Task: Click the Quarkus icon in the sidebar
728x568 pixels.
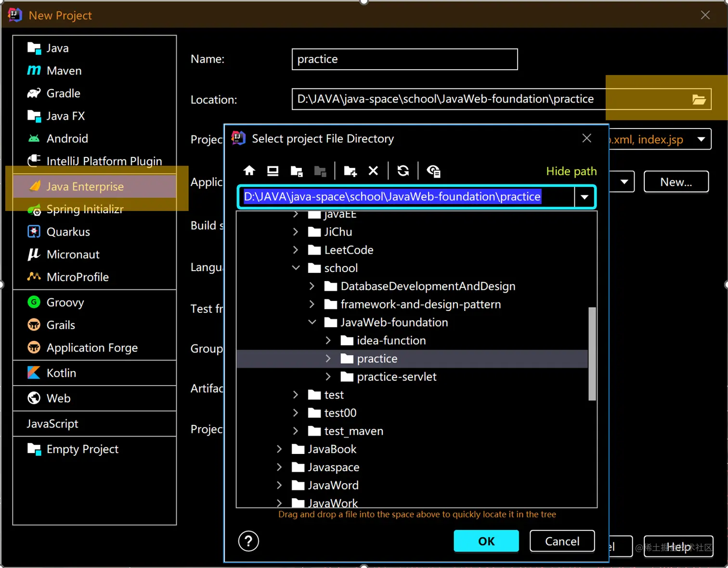Action: pyautogui.click(x=34, y=232)
